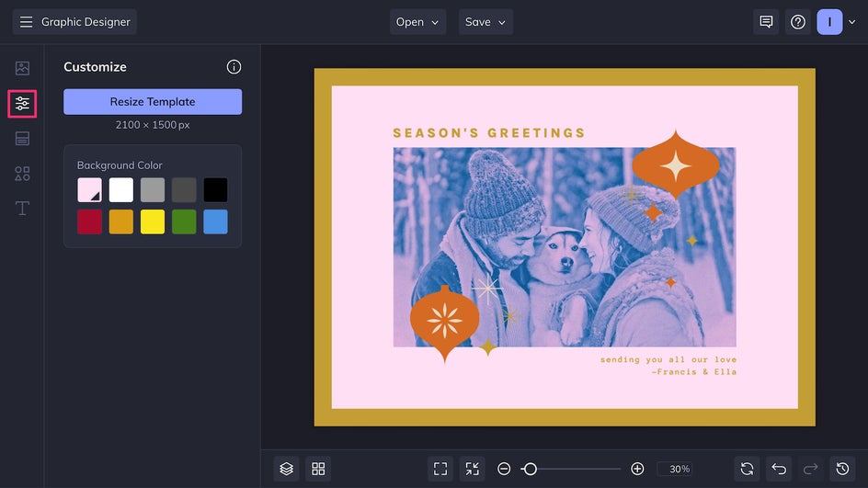This screenshot has height=488, width=868.
Task: Select the orange snowflake ornament at bottom left
Action: pos(444,323)
